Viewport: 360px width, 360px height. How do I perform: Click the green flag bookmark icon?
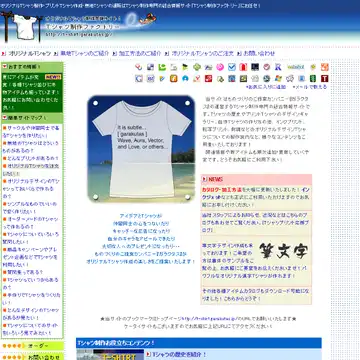(x=185, y=67)
